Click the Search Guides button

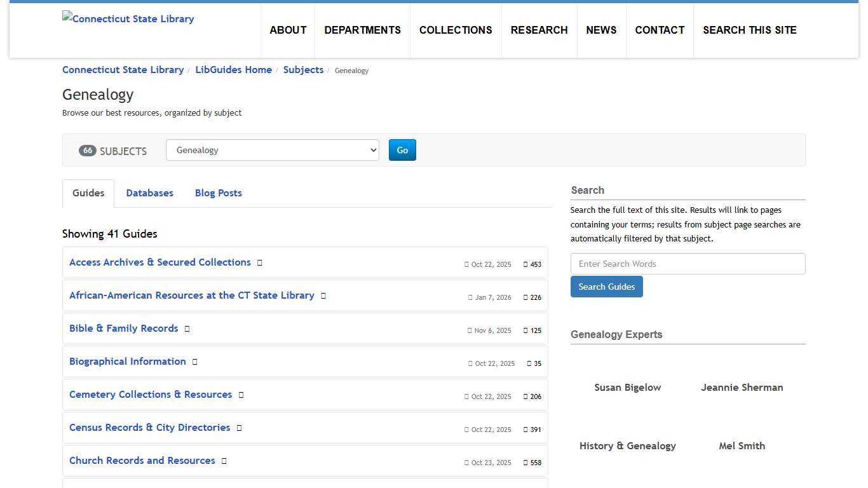tap(606, 287)
